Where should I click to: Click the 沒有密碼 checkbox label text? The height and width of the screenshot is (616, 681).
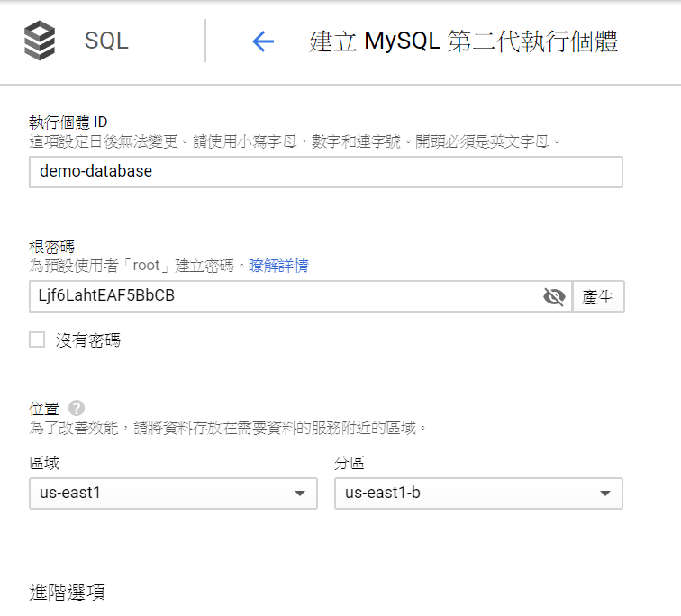(88, 340)
